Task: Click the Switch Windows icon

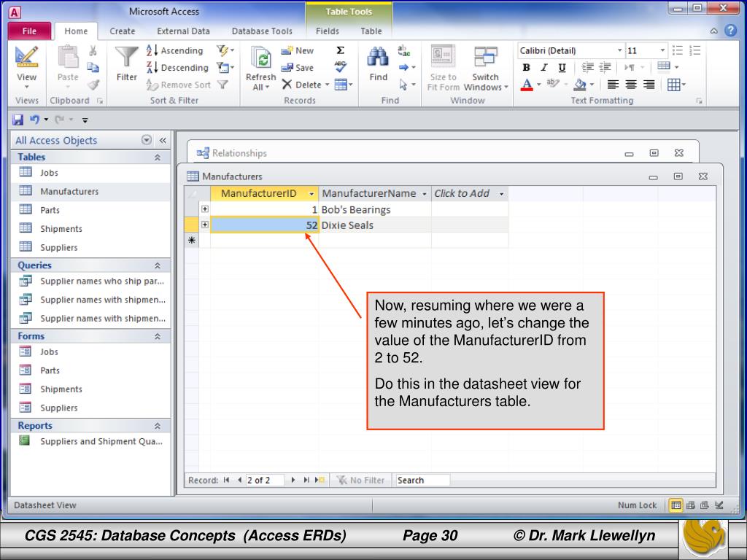Action: click(x=485, y=57)
